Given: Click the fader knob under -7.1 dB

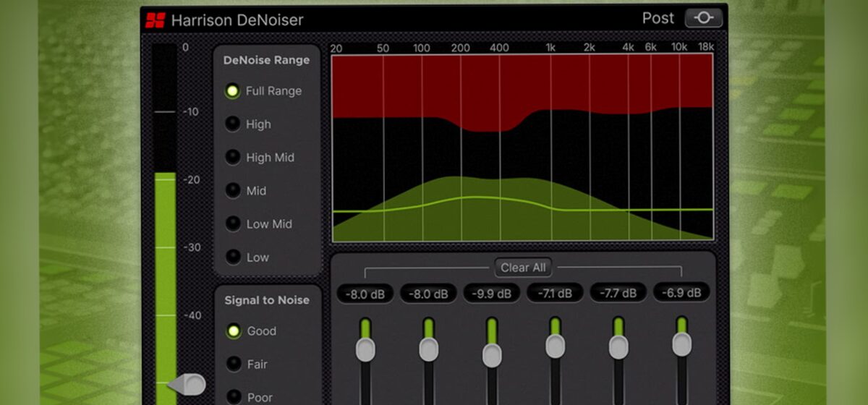Looking at the screenshot, I should point(556,346).
